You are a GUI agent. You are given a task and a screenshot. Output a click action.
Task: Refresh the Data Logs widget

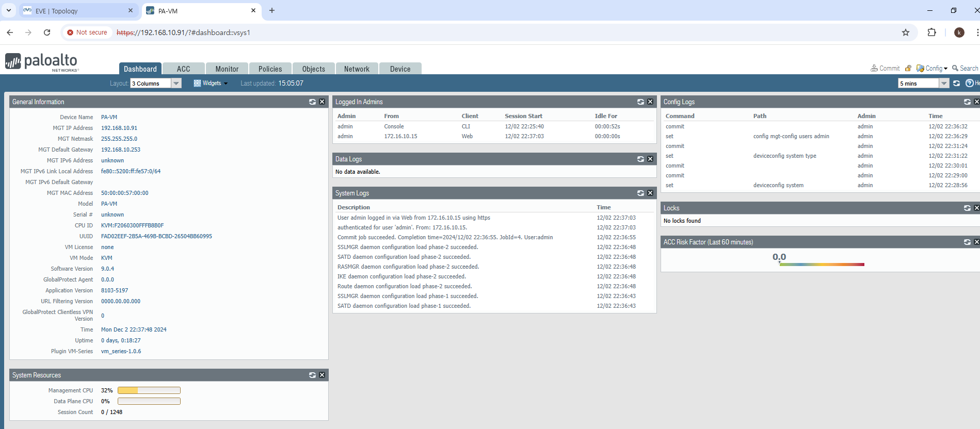(640, 159)
